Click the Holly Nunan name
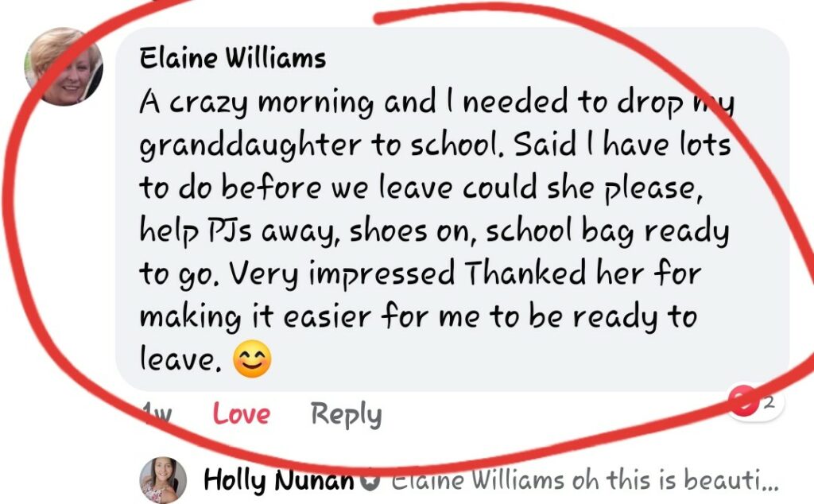 pos(279,479)
